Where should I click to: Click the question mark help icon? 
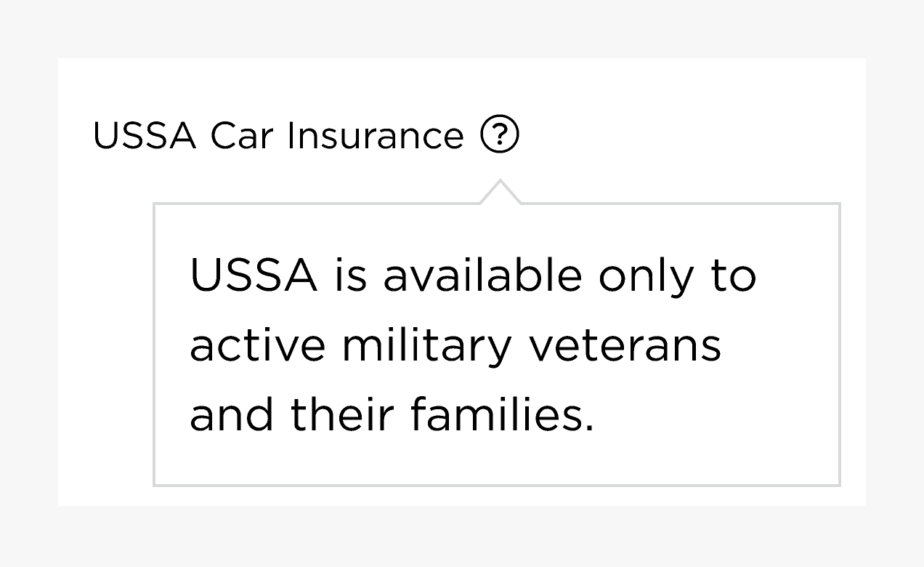[x=500, y=136]
